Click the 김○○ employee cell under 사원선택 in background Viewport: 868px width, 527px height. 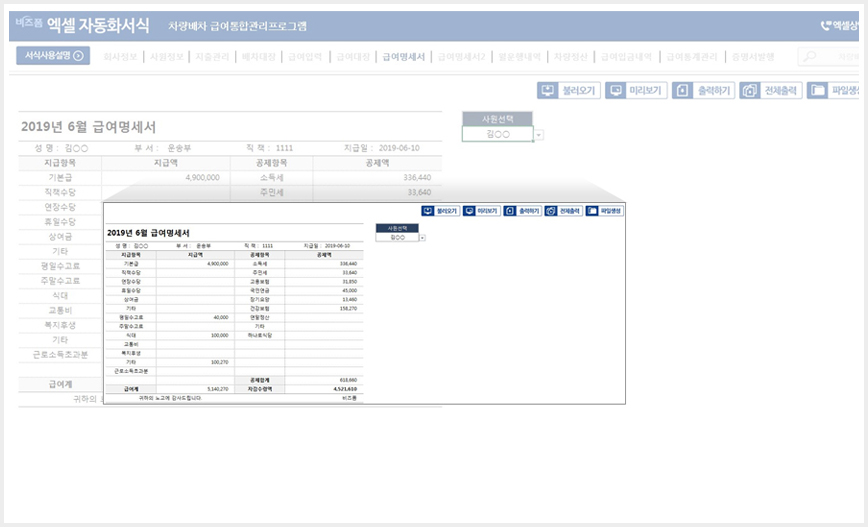tap(498, 134)
